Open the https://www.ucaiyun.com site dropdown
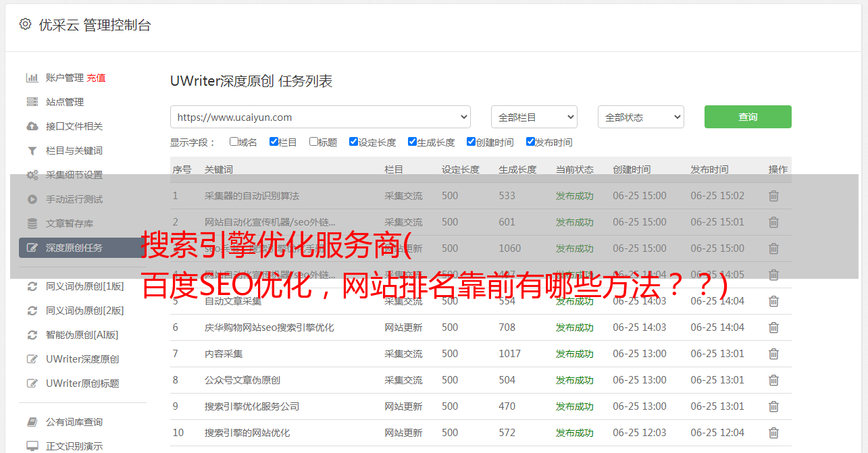The width and height of the screenshot is (868, 453). [x=320, y=117]
